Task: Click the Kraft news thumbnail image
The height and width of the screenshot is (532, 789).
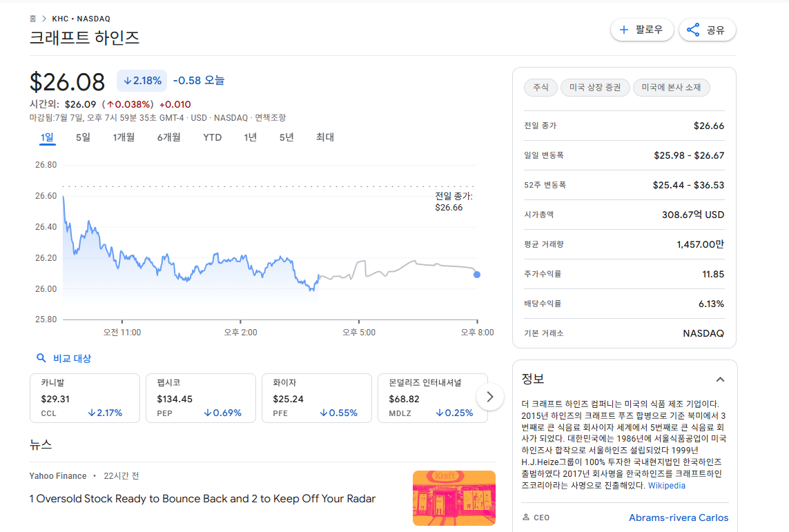Action: pos(454,497)
